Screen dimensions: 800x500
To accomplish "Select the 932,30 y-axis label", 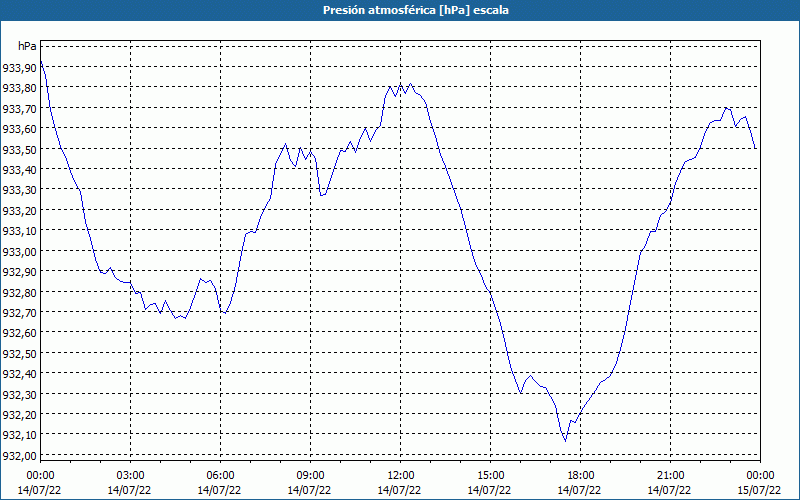I will point(19,394).
